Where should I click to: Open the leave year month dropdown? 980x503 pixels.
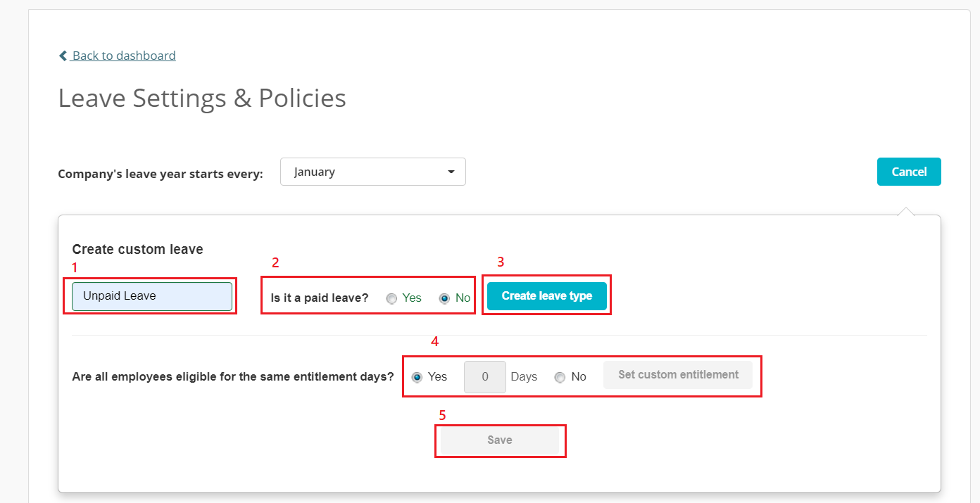tap(373, 172)
